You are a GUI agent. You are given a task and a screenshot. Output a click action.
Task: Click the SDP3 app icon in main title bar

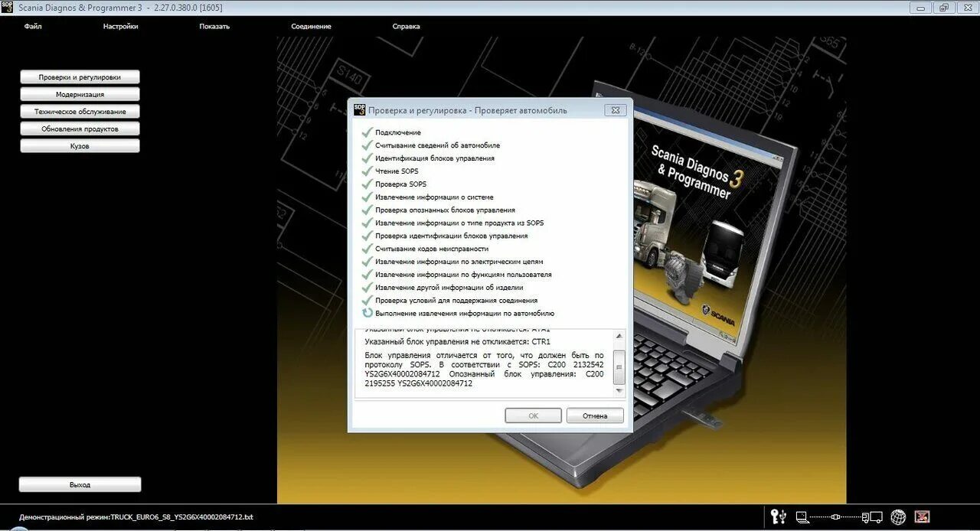click(x=7, y=7)
